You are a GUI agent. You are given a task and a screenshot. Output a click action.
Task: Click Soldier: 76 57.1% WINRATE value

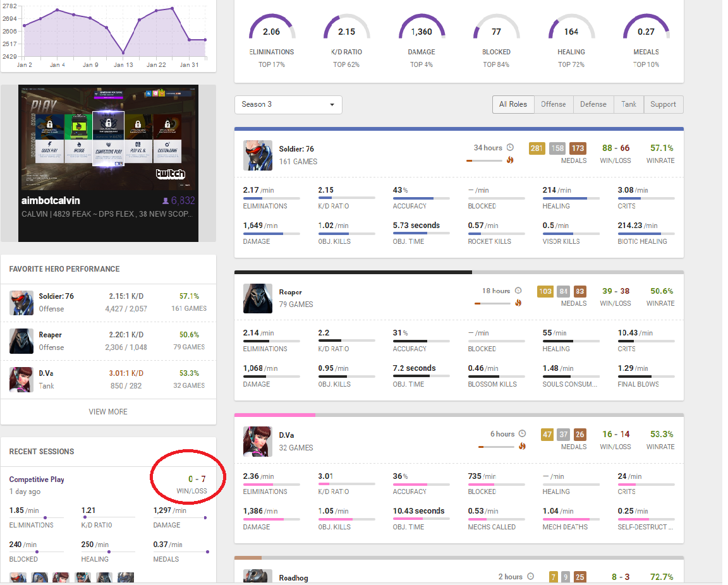pos(662,148)
